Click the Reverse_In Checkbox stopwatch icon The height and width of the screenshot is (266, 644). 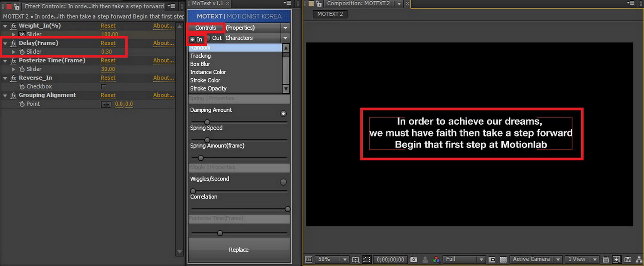coord(22,86)
